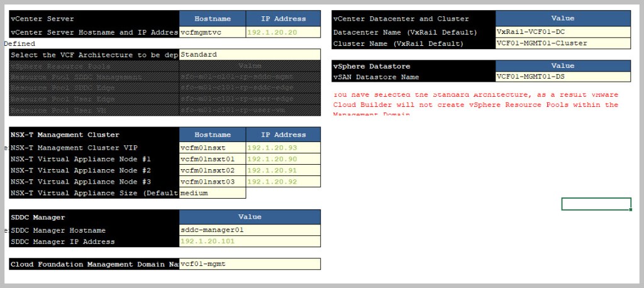The image size is (644, 288).
Task: Click the Select the VCF Architecture label
Action: pyautogui.click(x=94, y=55)
